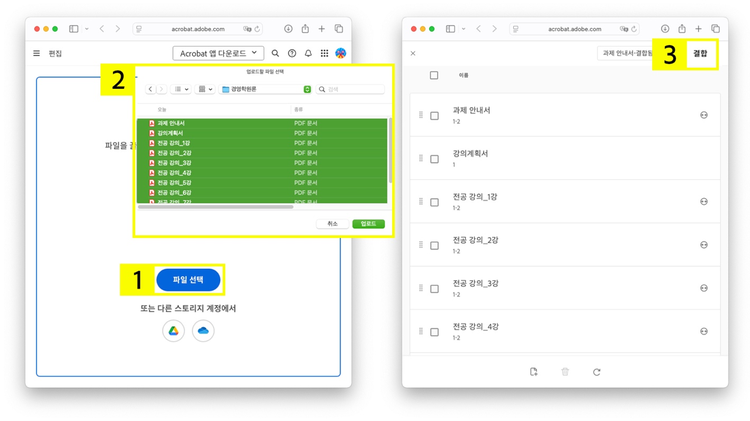Expand pages of 전공 강의_1강 row
The image size is (750, 421).
[704, 201]
